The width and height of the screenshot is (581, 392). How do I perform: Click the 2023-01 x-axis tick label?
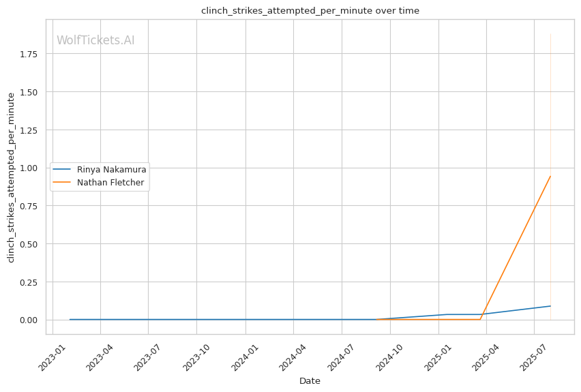(x=52, y=357)
